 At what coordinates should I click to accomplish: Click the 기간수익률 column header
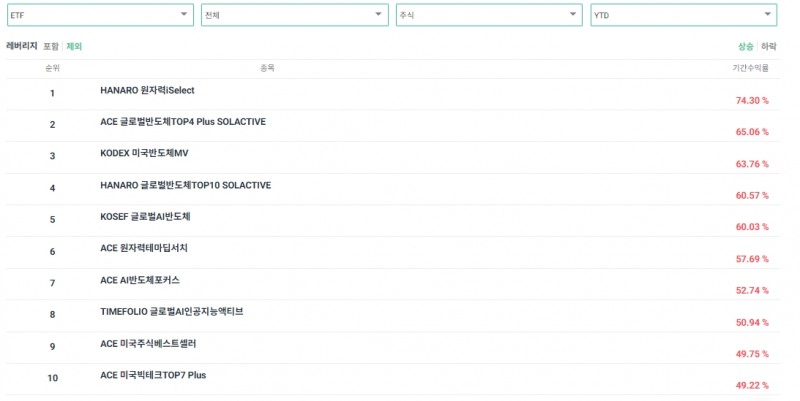coord(750,68)
